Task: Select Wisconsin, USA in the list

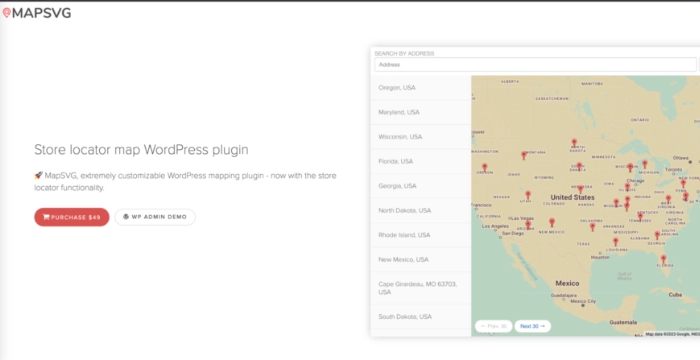Action: coord(421,137)
